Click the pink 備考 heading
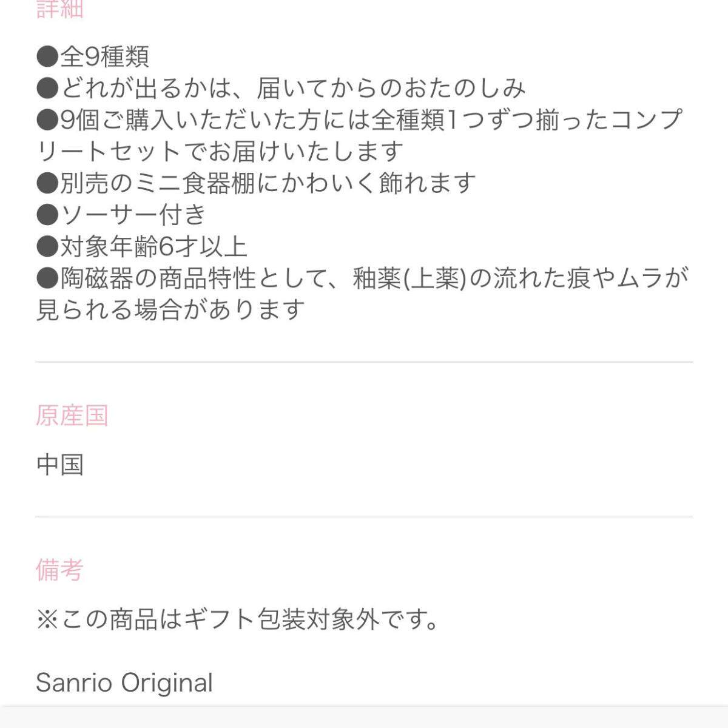Viewport: 728px width, 728px height. pyautogui.click(x=59, y=570)
